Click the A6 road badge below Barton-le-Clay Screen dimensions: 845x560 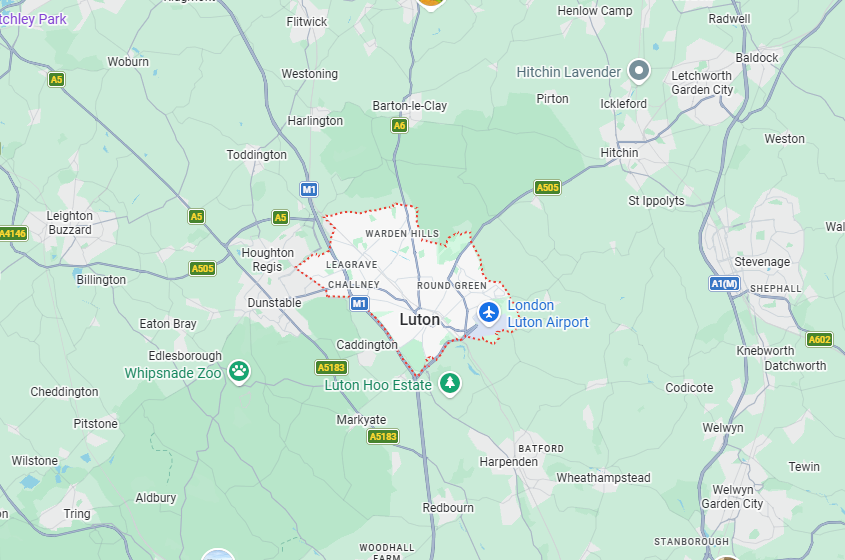399,126
